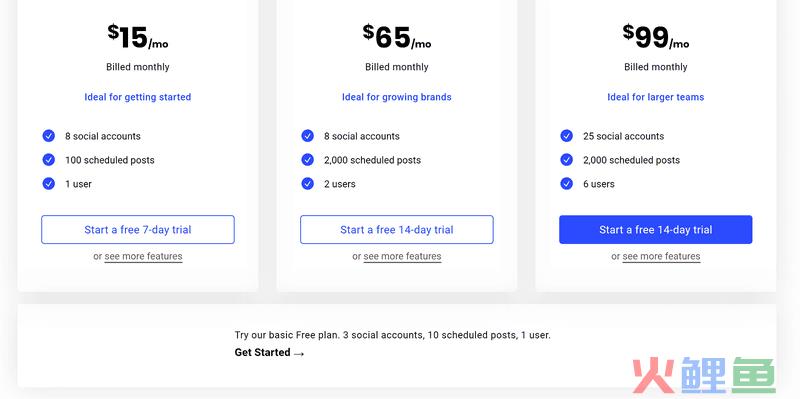Viewport: 800px width, 399px height.
Task: Click checkmark icon next to 1 user
Action: pos(48,184)
